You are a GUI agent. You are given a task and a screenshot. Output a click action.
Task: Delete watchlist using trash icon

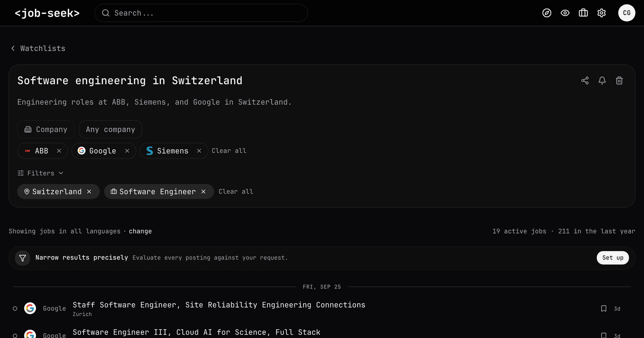click(x=619, y=80)
